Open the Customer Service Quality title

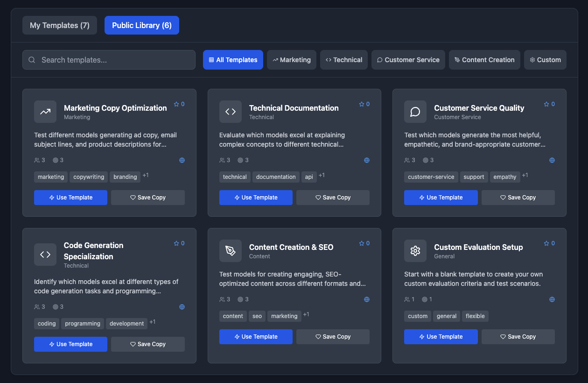[479, 108]
